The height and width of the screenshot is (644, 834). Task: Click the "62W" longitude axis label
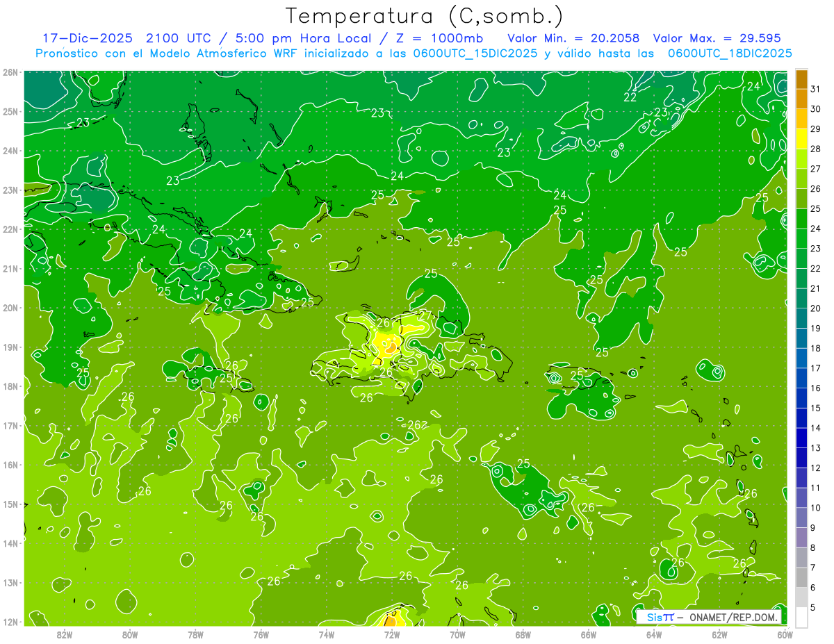pyautogui.click(x=719, y=634)
